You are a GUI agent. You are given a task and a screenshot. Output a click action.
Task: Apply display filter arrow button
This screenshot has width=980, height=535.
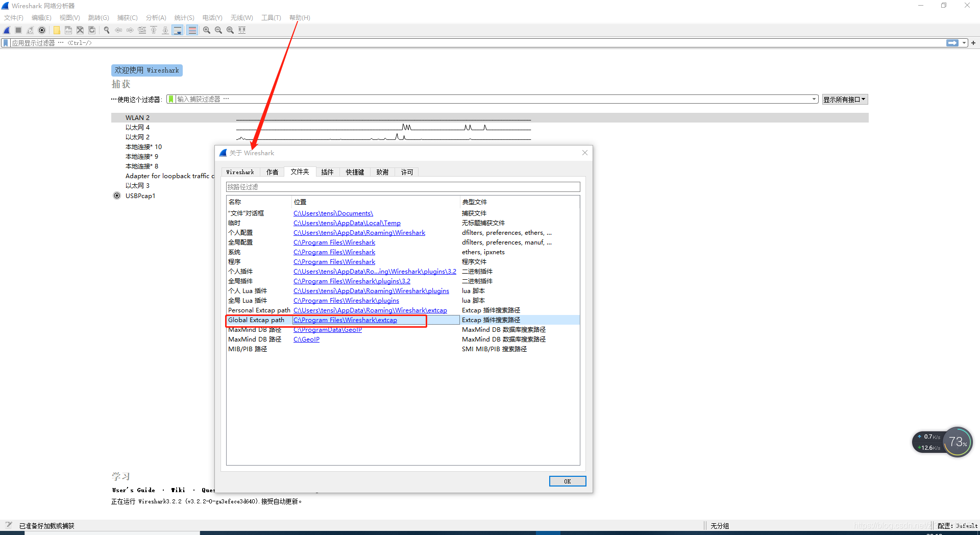tap(952, 43)
